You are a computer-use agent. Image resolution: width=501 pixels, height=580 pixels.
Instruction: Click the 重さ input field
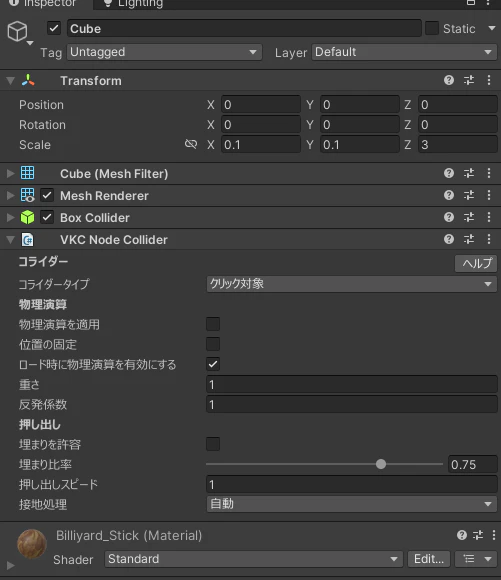tap(352, 385)
